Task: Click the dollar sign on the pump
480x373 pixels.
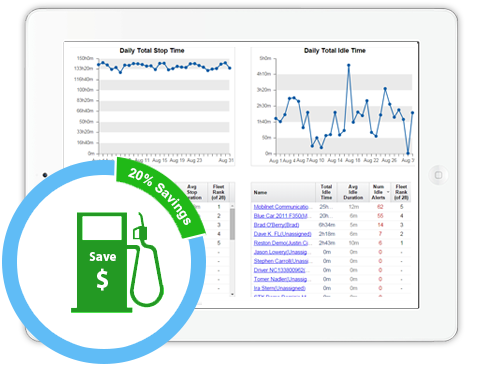Action: click(102, 280)
